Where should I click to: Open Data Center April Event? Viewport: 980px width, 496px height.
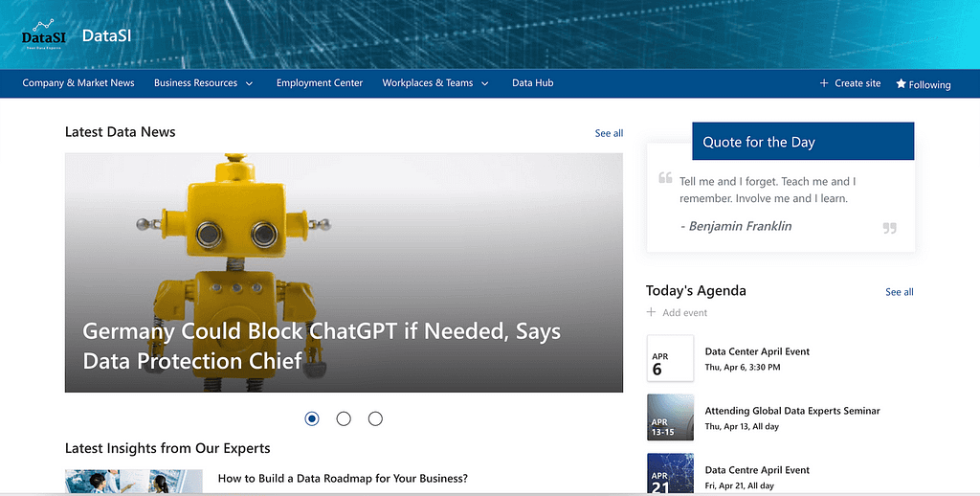757,351
